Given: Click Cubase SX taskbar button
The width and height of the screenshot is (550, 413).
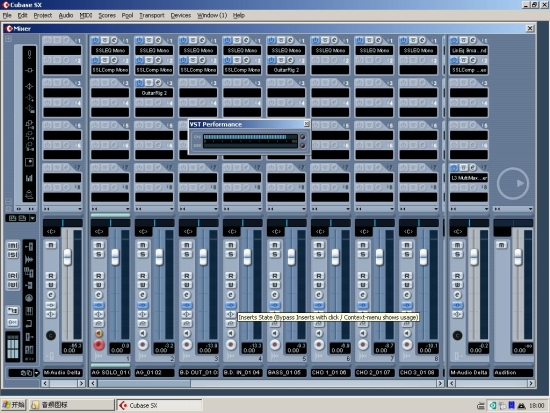Looking at the screenshot, I should [159, 405].
